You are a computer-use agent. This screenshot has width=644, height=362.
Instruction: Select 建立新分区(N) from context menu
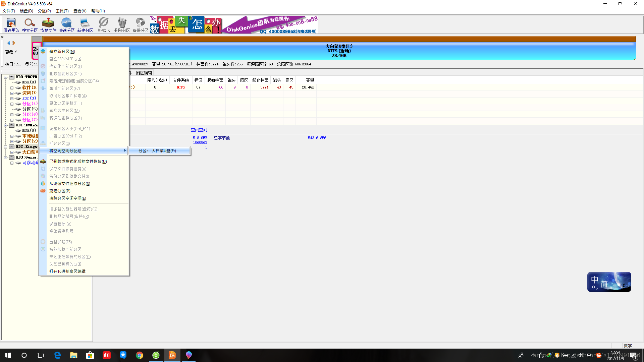tap(62, 52)
